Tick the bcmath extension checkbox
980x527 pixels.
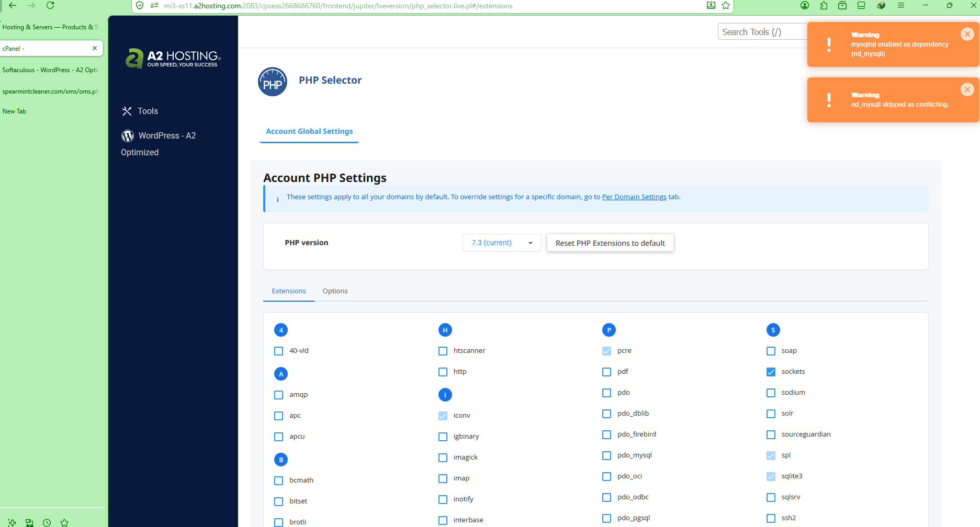(279, 480)
